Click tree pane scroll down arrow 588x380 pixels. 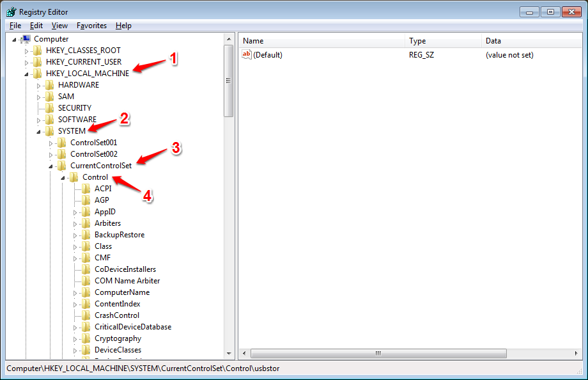coord(229,354)
